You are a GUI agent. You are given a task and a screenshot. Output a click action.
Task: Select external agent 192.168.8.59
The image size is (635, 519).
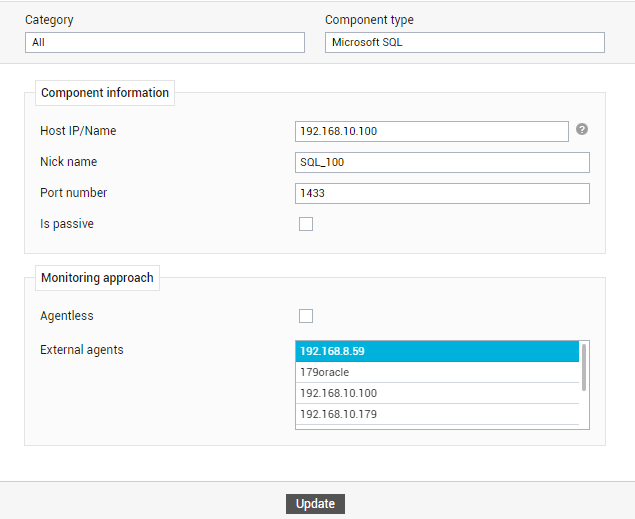tap(437, 351)
